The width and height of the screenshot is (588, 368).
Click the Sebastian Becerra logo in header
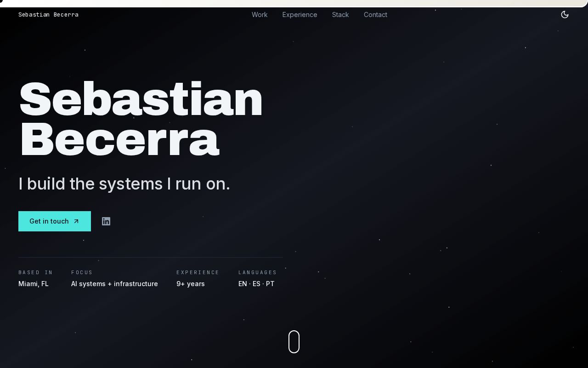pos(48,15)
